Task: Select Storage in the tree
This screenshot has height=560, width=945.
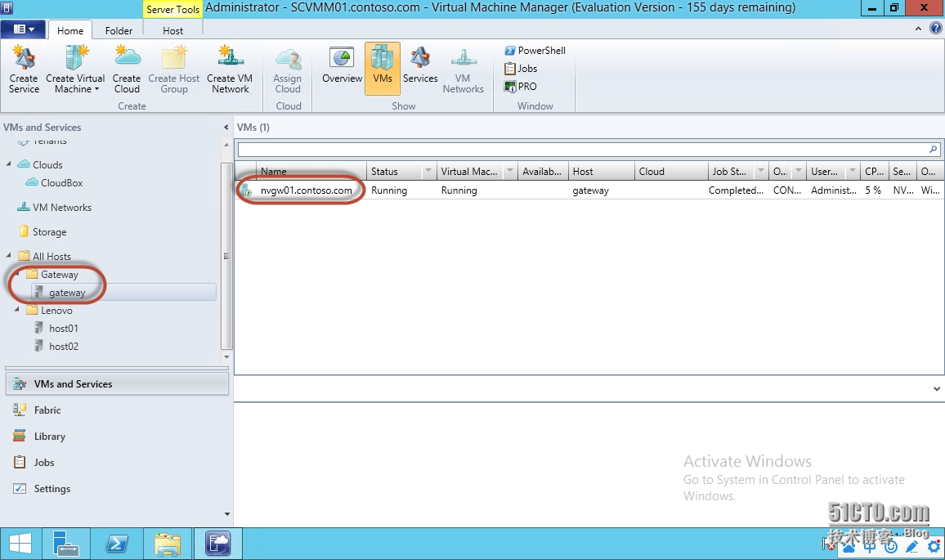Action: (49, 232)
